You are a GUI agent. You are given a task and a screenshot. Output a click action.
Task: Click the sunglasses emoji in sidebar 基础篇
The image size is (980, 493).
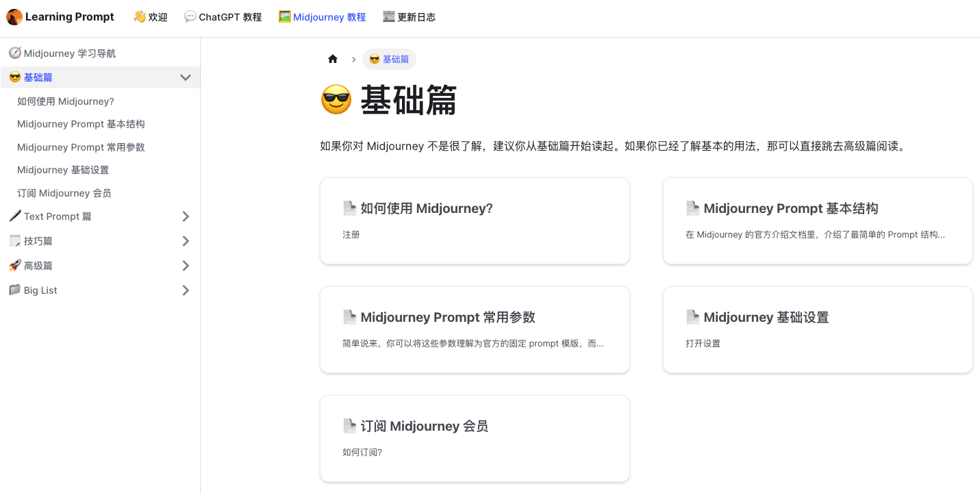[x=15, y=77]
